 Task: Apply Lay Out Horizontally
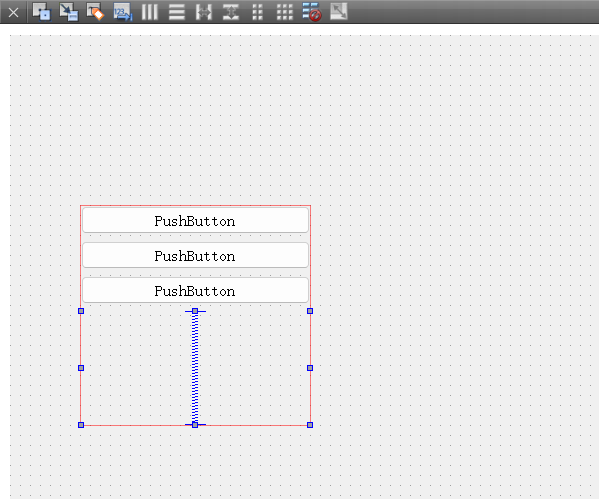pos(150,12)
